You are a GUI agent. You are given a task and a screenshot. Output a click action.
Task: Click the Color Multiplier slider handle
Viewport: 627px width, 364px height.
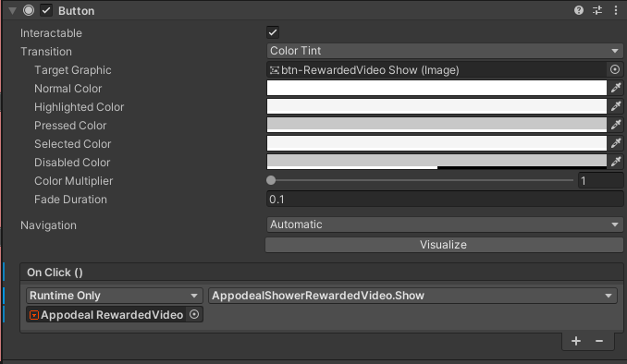[271, 180]
